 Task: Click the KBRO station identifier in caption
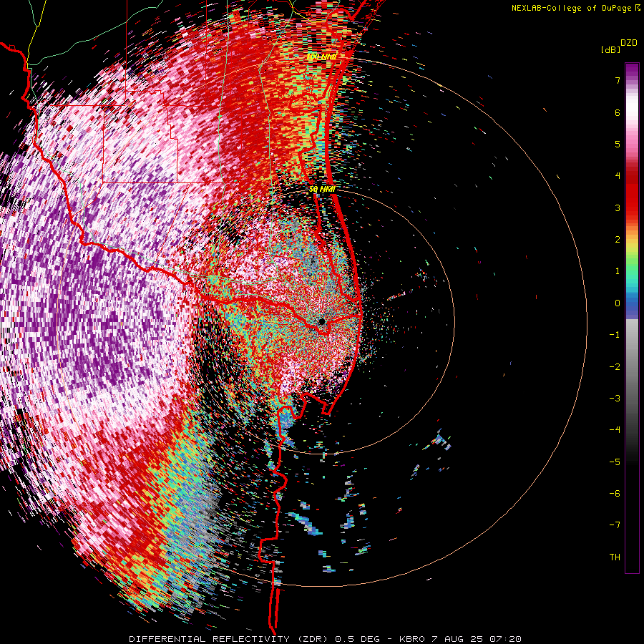[411, 639]
